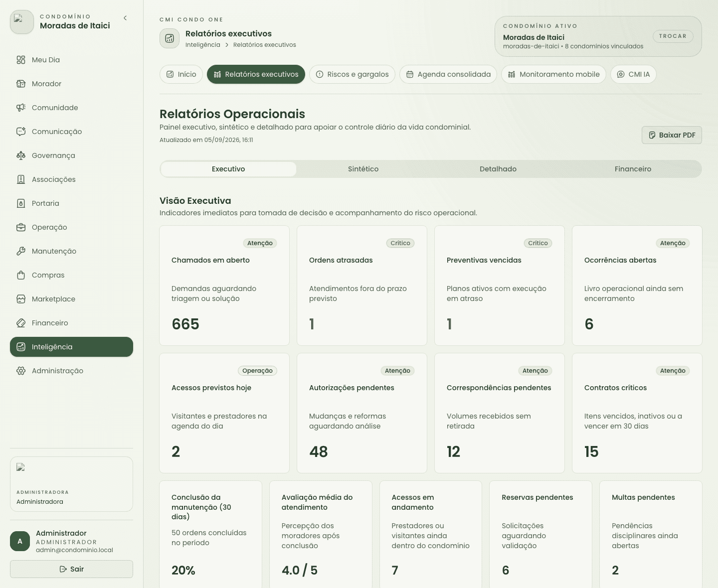Click the Compras shopping bag icon
The height and width of the screenshot is (588, 718).
[x=21, y=275]
